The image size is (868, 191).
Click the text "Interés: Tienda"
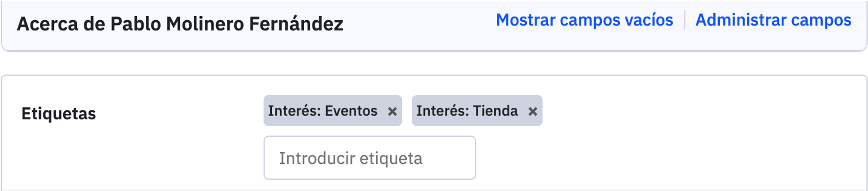467,111
